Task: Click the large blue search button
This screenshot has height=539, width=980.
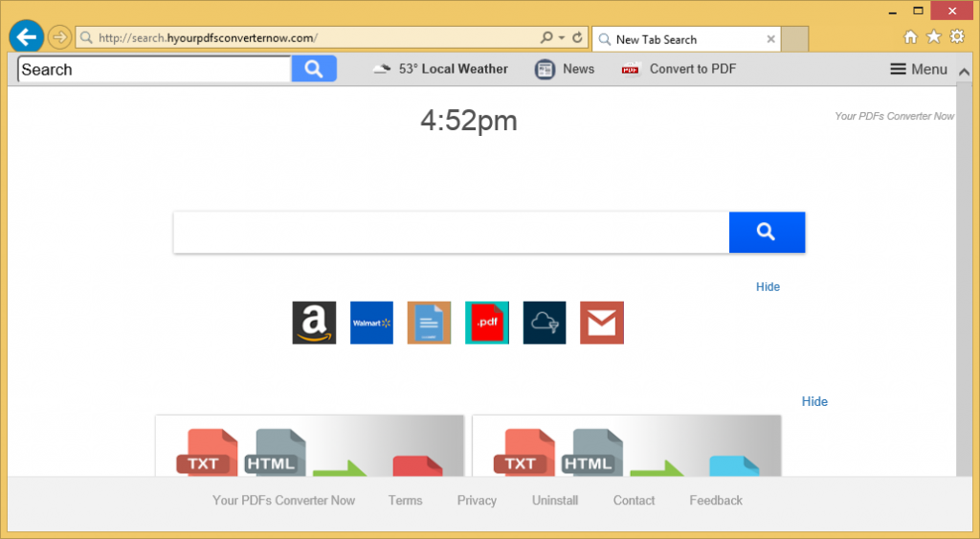Action: pos(767,233)
